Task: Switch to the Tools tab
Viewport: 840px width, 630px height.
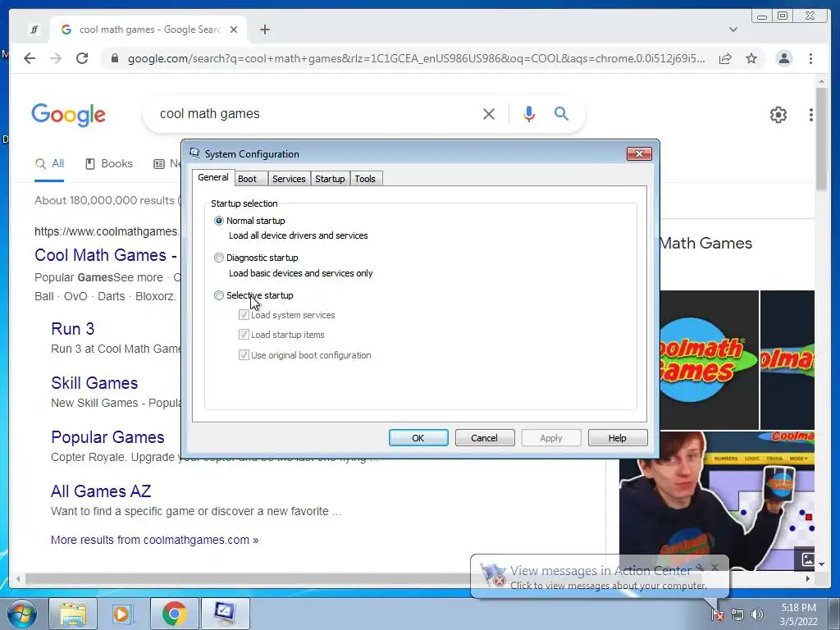Action: (365, 179)
